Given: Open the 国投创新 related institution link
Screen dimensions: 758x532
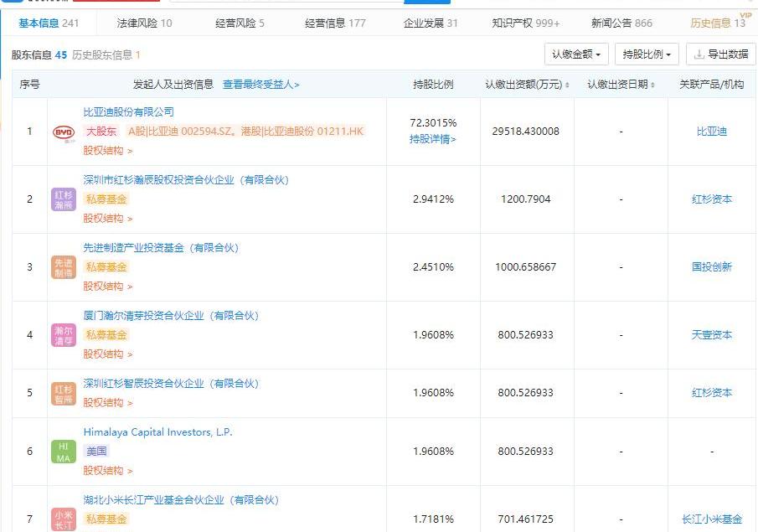Looking at the screenshot, I should click(x=712, y=267).
